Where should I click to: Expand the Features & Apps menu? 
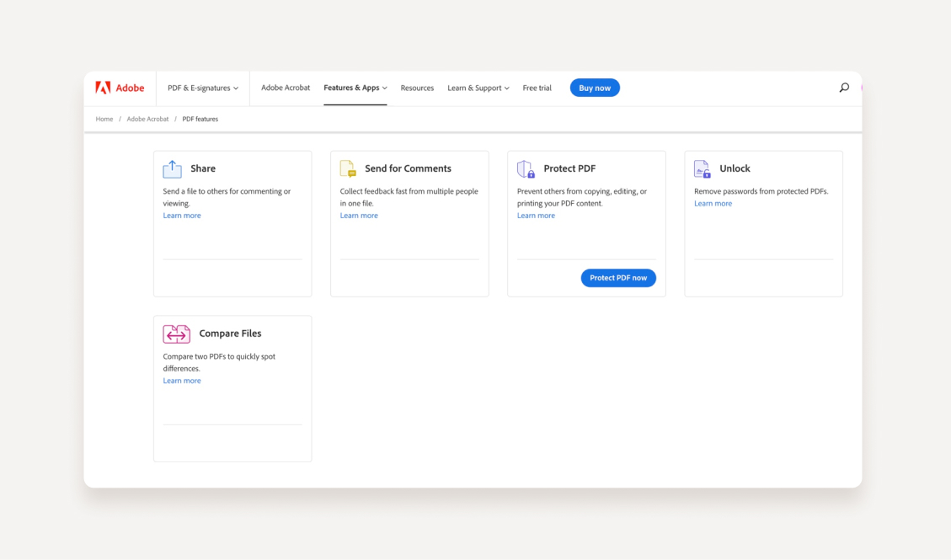coord(355,88)
